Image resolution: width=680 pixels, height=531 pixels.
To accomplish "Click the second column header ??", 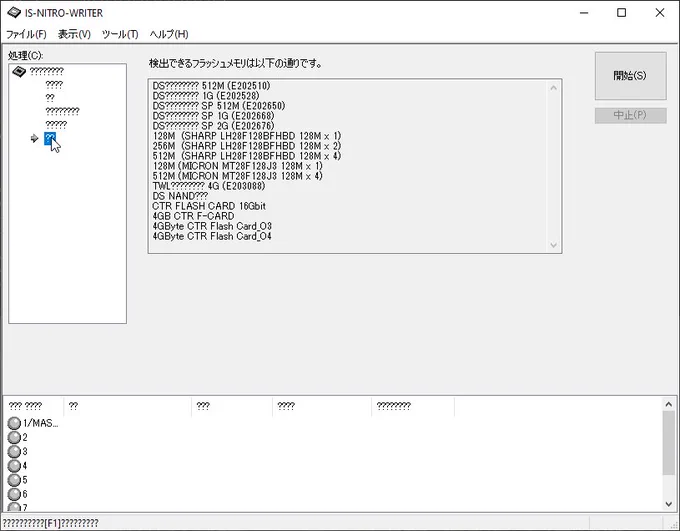I will coord(128,406).
